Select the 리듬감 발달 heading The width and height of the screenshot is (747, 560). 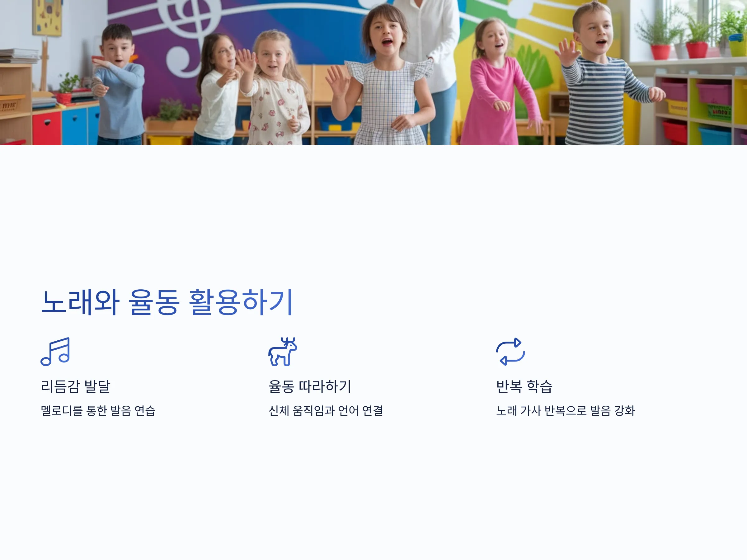(x=76, y=386)
